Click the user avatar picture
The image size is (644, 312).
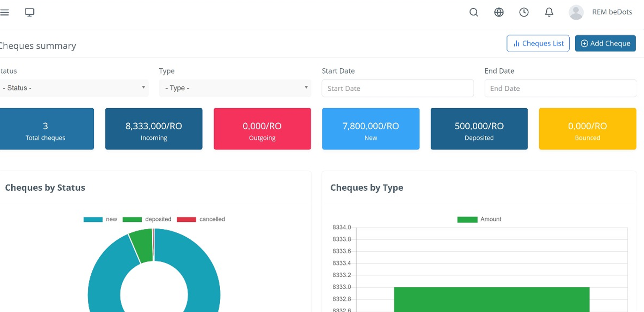[x=576, y=12]
